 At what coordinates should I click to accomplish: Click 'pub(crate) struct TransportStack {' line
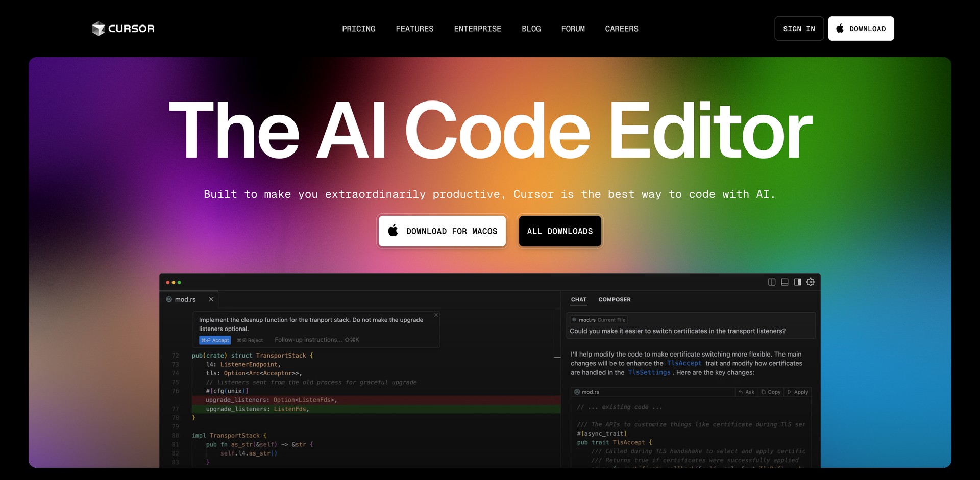[253, 356]
